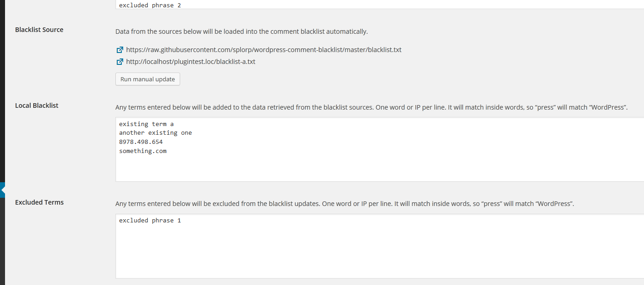Open the localhost blacklist-a.txt link
Viewport: 644px width, 285px height.
pyautogui.click(x=191, y=62)
